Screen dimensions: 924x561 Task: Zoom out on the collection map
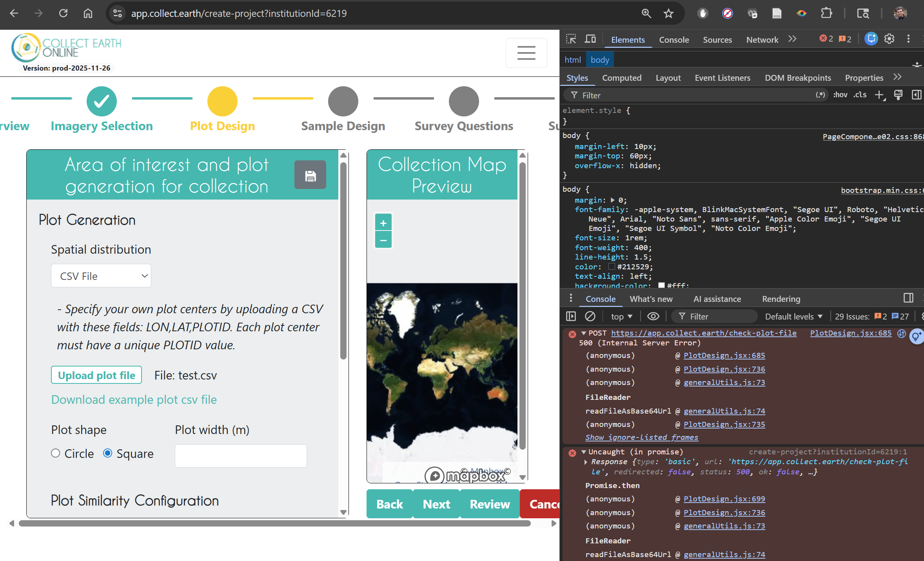pos(383,240)
